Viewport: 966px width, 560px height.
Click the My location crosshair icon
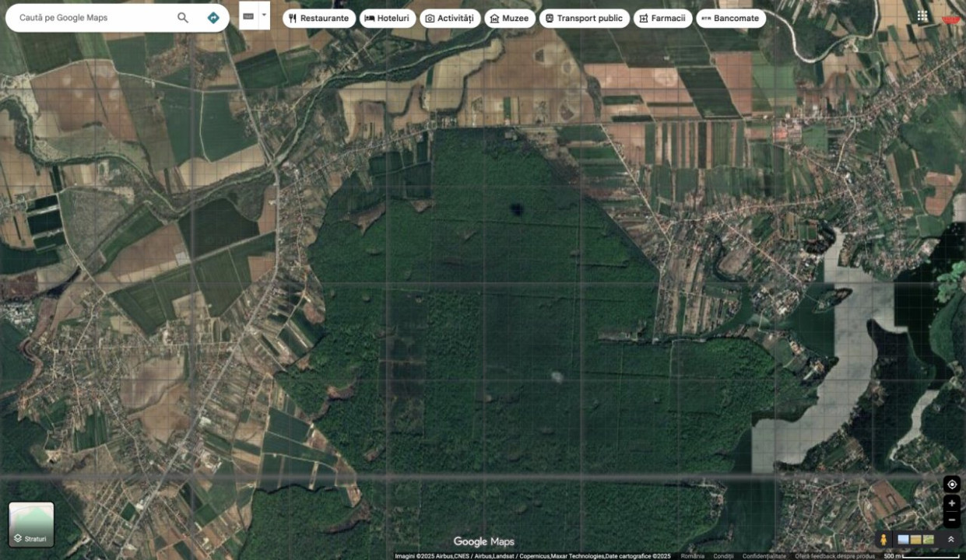[x=951, y=484]
